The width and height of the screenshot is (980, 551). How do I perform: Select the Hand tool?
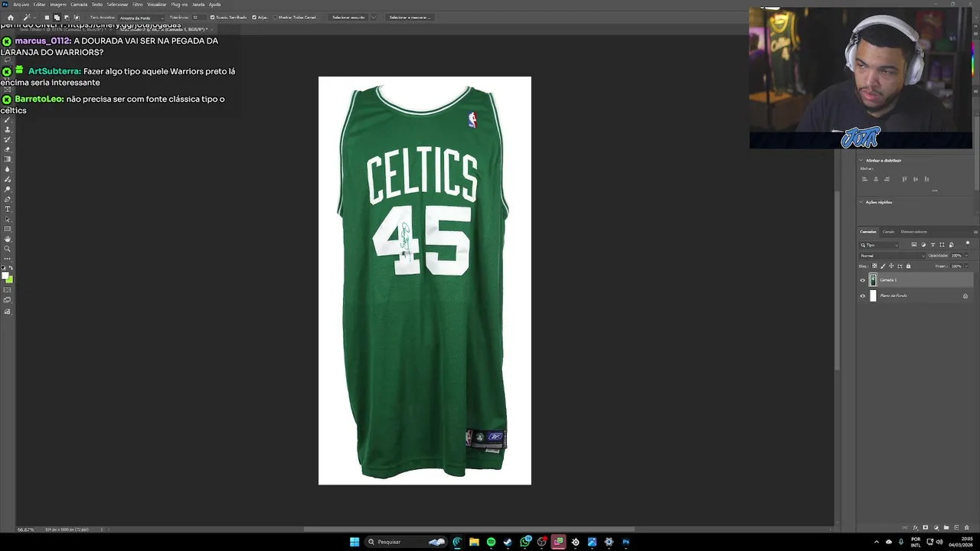pyautogui.click(x=8, y=239)
